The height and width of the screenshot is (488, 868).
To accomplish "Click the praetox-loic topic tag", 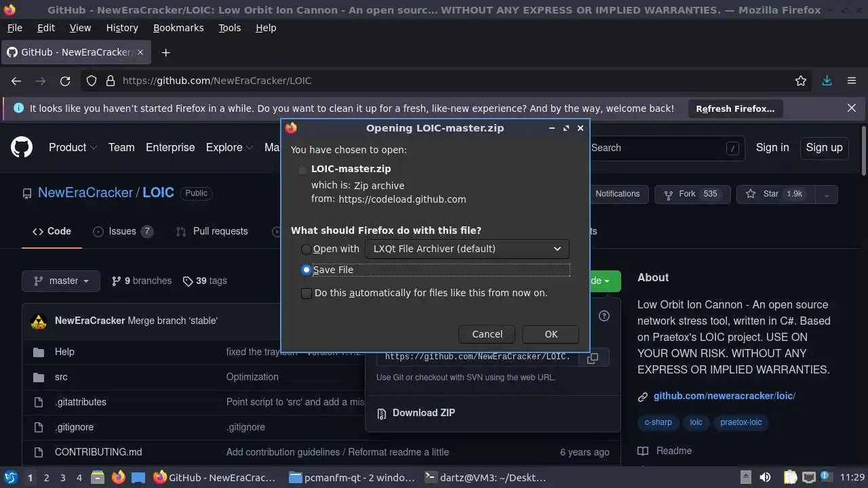I will (741, 422).
